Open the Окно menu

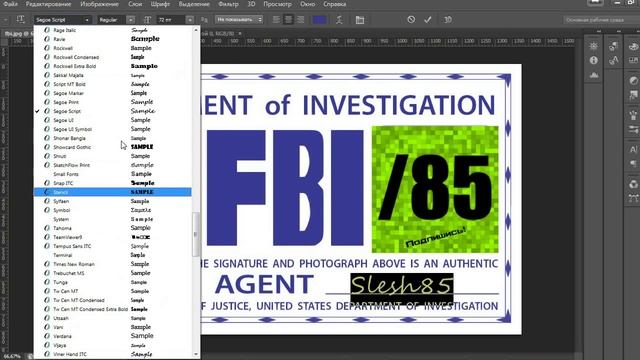point(307,4)
